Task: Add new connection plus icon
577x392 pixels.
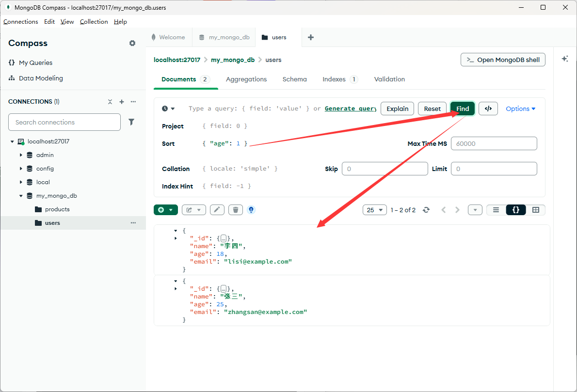Action: click(122, 102)
